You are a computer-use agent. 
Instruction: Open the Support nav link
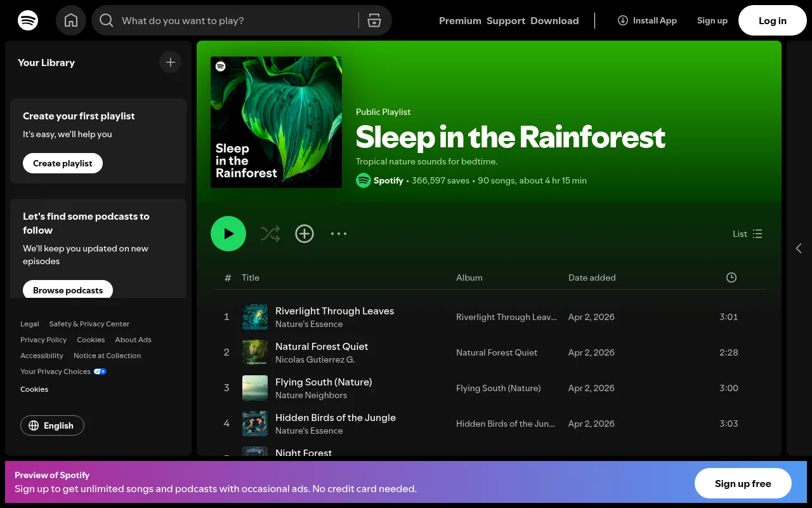[x=506, y=20]
